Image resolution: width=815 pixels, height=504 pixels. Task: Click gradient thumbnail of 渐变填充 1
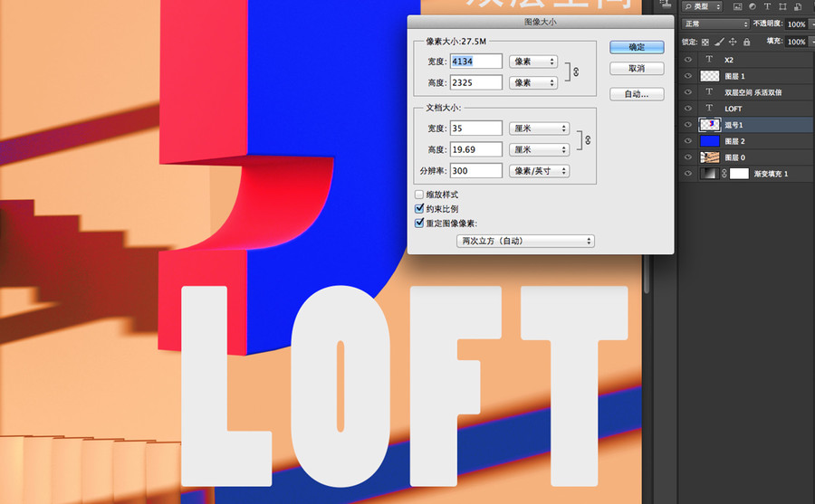[710, 174]
